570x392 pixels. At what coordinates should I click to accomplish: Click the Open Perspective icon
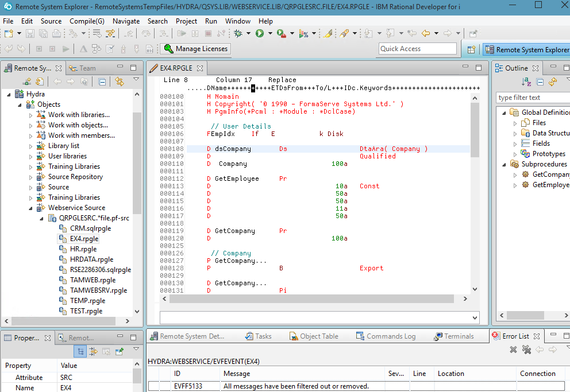tap(471, 49)
